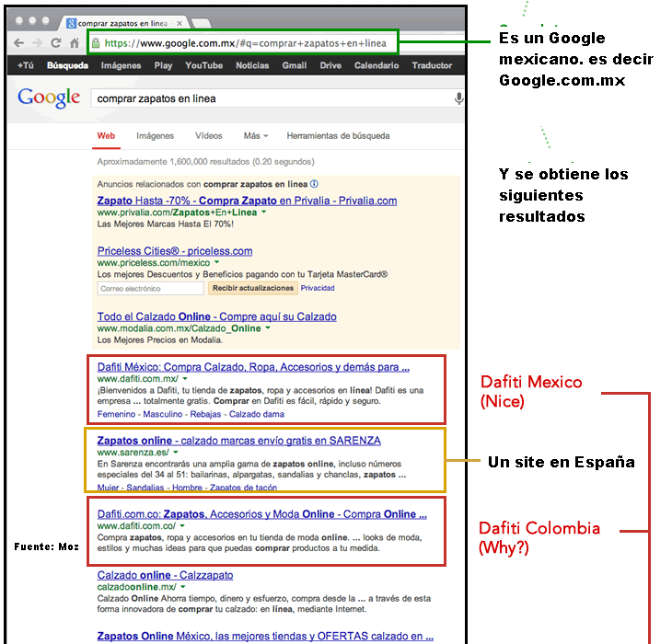Switch to Vídeos results tab
Viewport: 672px width, 644px height.
[x=209, y=136]
